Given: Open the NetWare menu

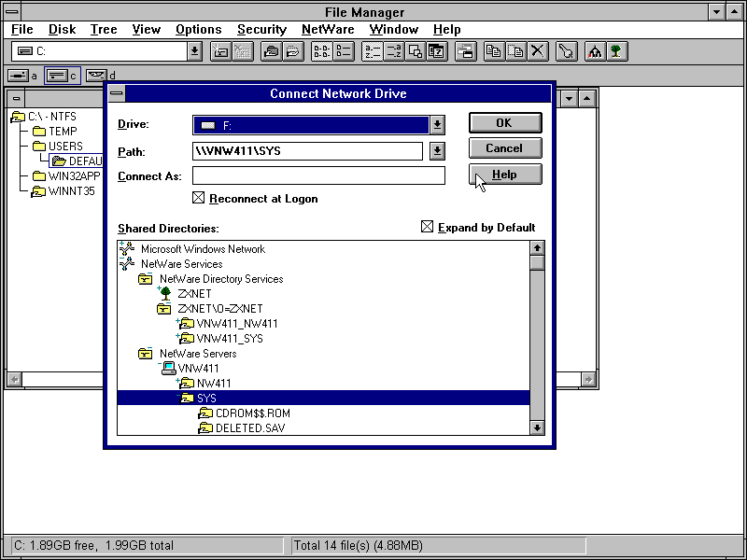Looking at the screenshot, I should [328, 30].
